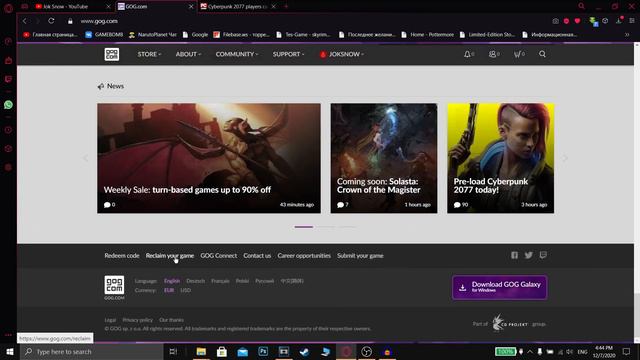The image size is (640, 360).
Task: Click Reclaim your game link
Action: click(170, 256)
